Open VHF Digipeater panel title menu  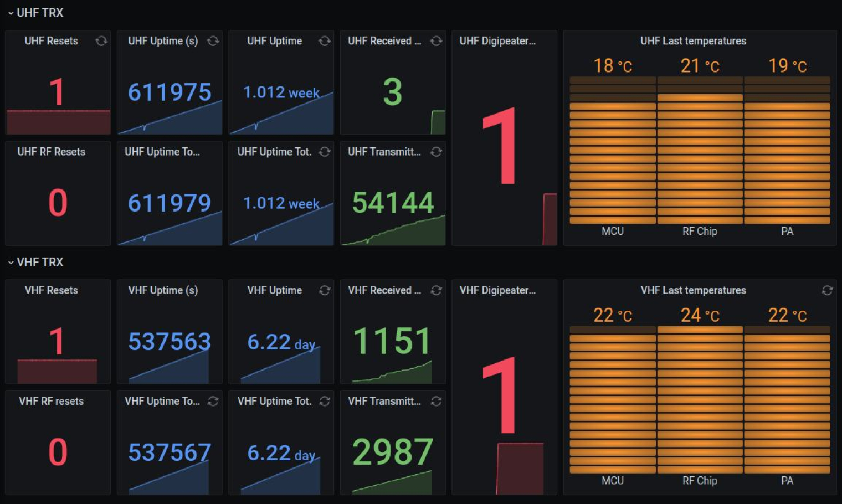[497, 290]
